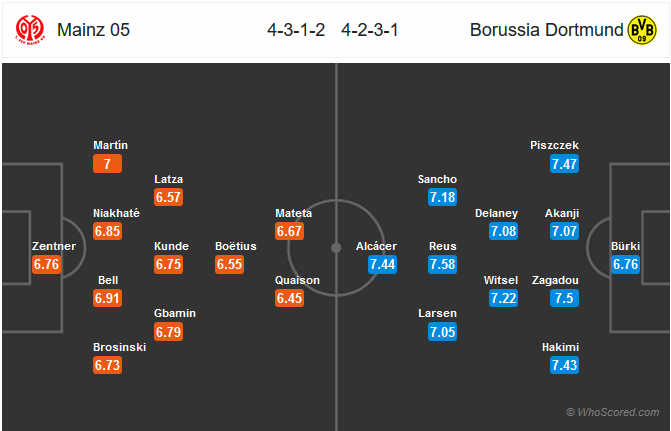Click player name Alcácer

click(x=376, y=246)
